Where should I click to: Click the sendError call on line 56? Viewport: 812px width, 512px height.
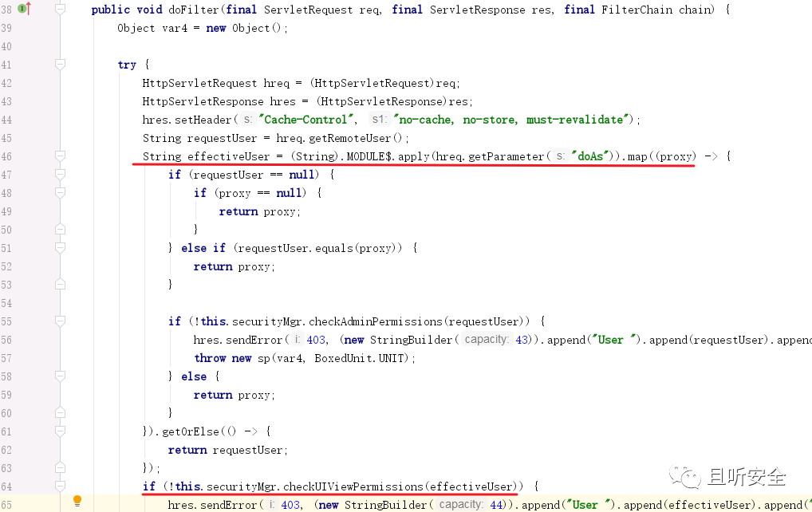tap(254, 340)
